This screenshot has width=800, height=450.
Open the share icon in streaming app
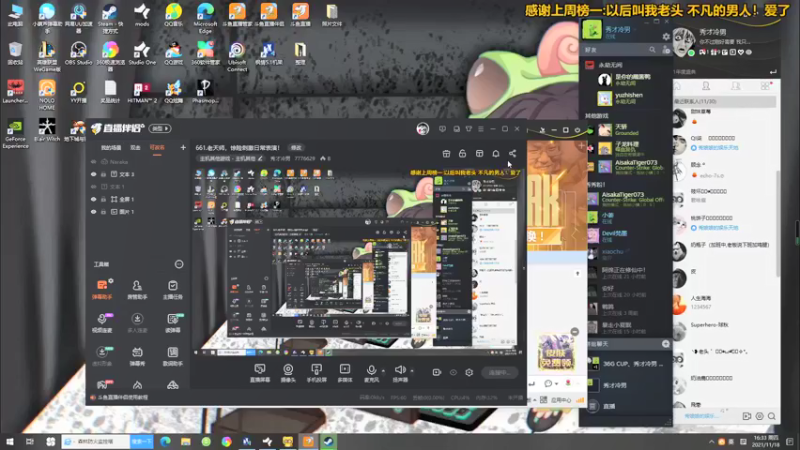coord(512,154)
